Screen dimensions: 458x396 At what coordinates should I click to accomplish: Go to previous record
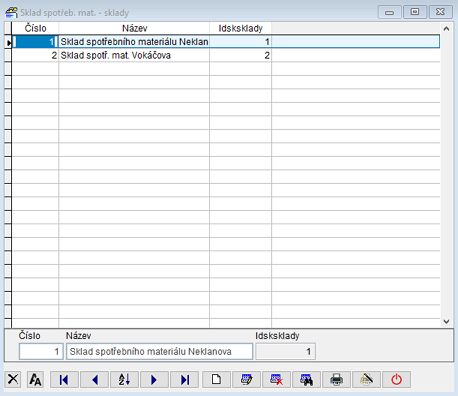click(94, 379)
